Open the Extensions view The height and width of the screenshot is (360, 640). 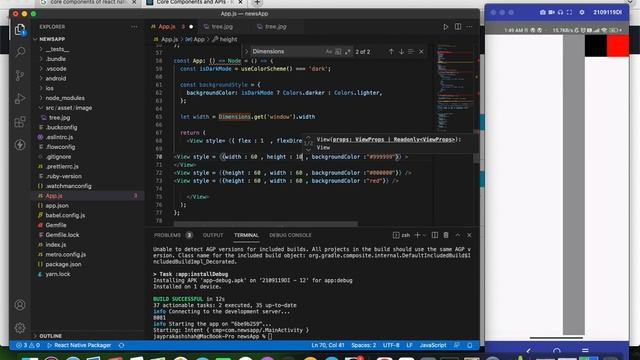click(x=20, y=122)
